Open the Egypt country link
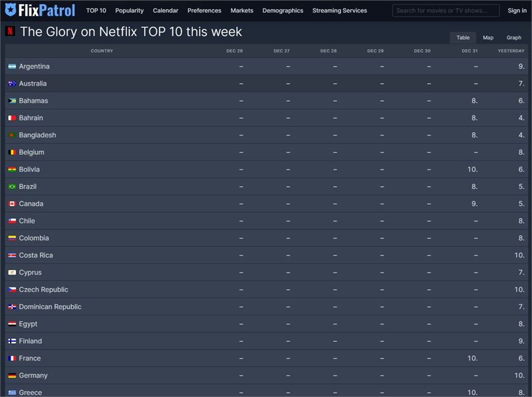 (x=28, y=324)
